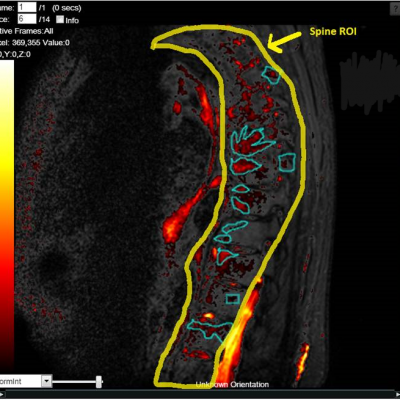Click the Unknown Orientation label

232,385
